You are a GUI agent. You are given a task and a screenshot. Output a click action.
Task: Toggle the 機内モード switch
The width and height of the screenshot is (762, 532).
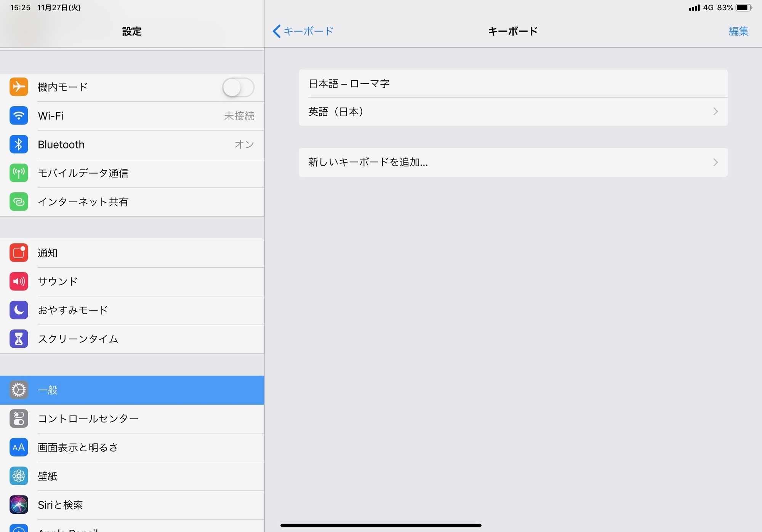click(239, 87)
